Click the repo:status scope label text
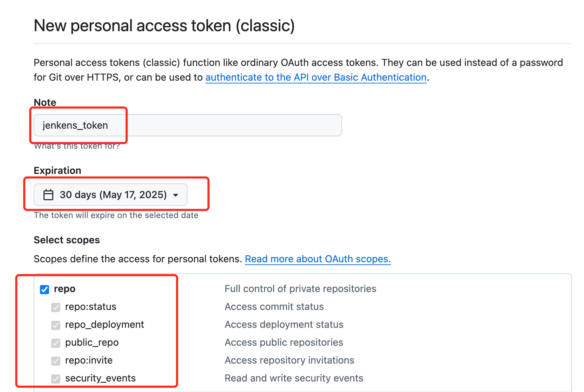This screenshot has width=584, height=392. pyautogui.click(x=90, y=307)
